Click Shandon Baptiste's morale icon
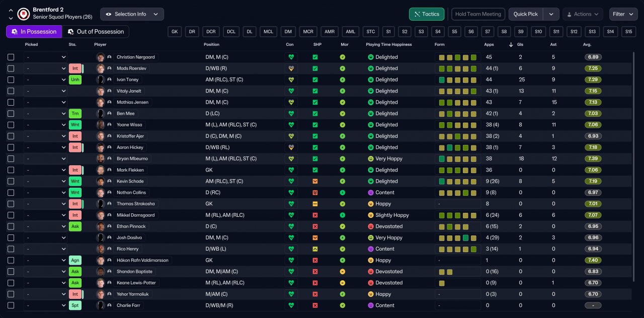644x318 pixels. 343,271
